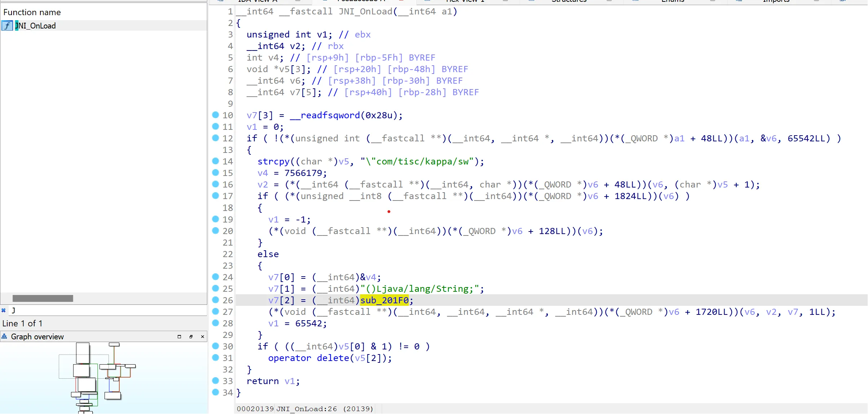This screenshot has height=414, width=868.
Task: Toggle breakpoint dot on line 26
Action: click(216, 300)
